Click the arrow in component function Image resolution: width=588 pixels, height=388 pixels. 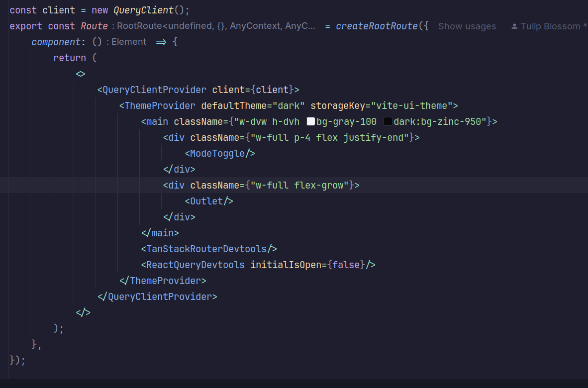161,42
